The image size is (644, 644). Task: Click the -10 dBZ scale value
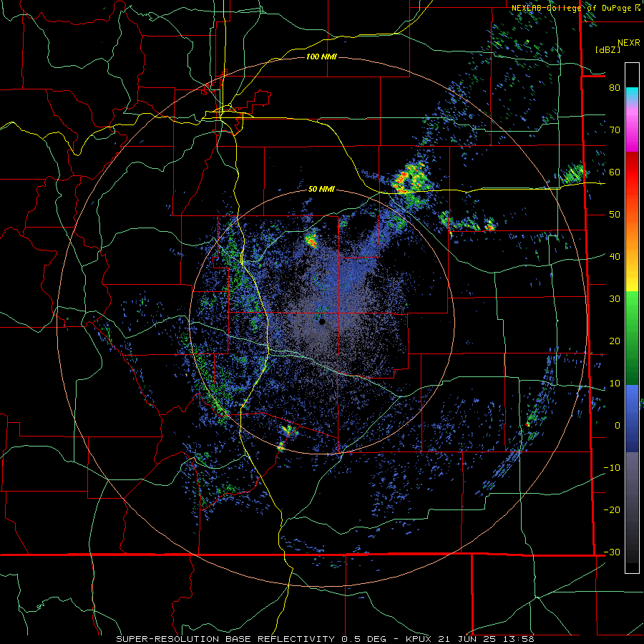pyautogui.click(x=612, y=468)
